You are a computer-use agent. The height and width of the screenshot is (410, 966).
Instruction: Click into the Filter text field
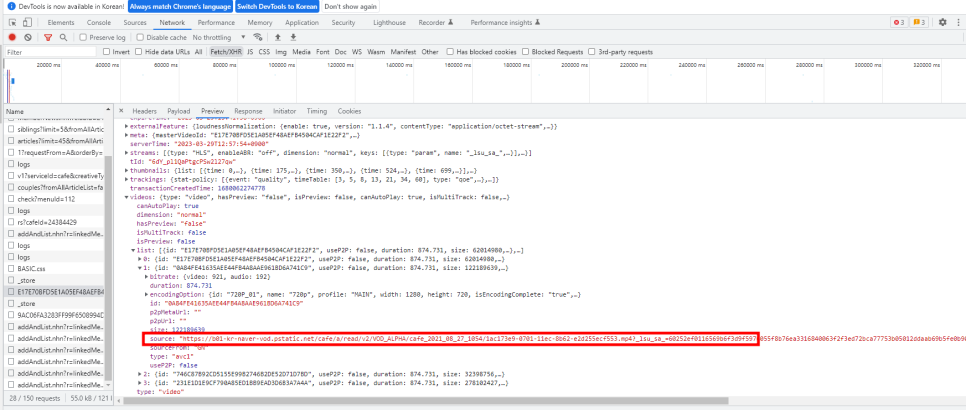pos(51,52)
